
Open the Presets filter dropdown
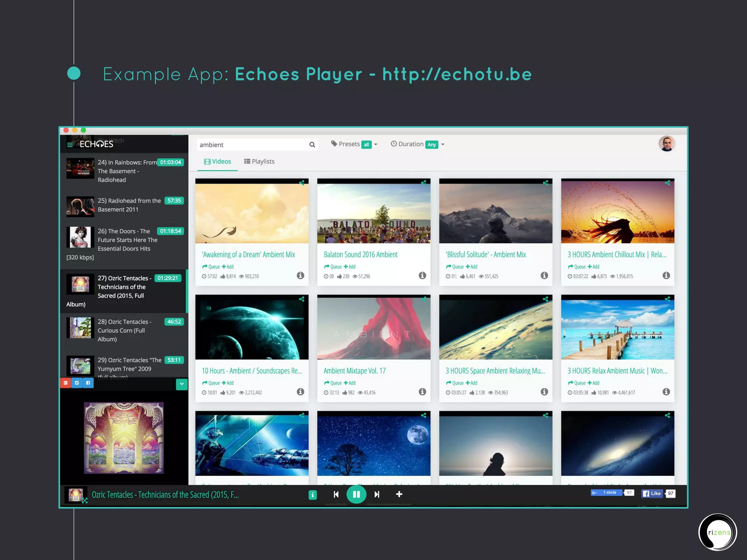[x=354, y=144]
